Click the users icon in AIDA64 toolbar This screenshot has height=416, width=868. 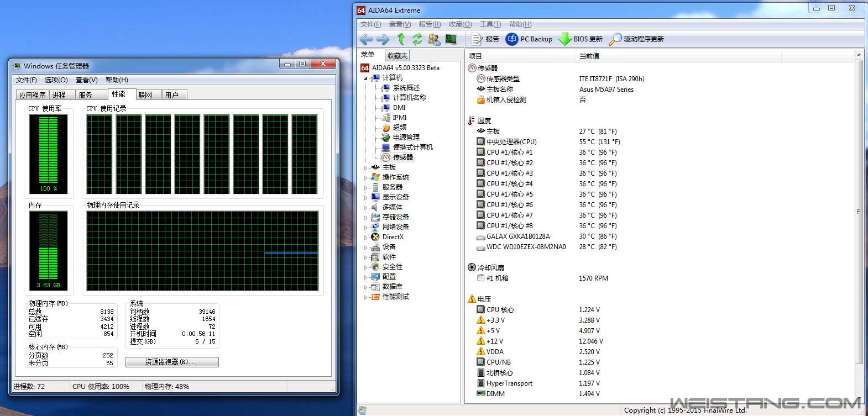[434, 39]
